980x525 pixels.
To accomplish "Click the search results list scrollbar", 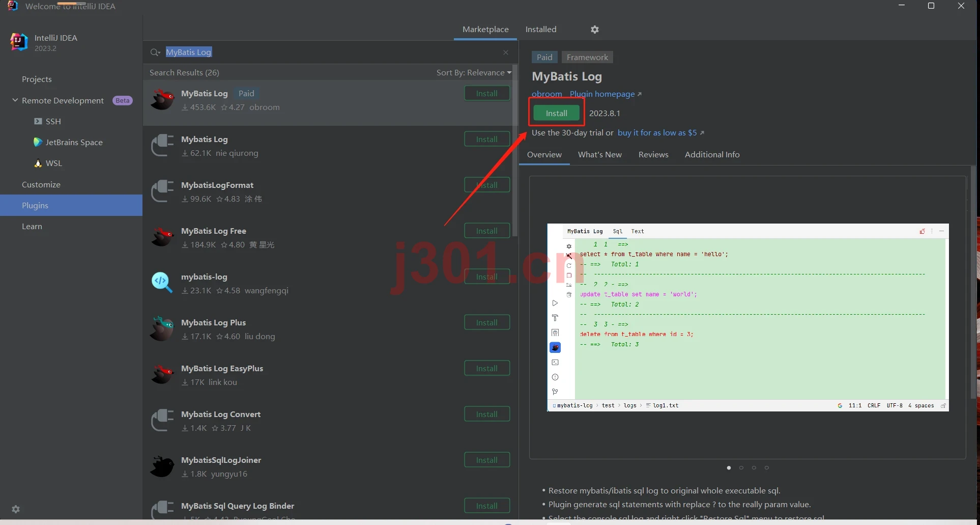I will click(x=515, y=151).
